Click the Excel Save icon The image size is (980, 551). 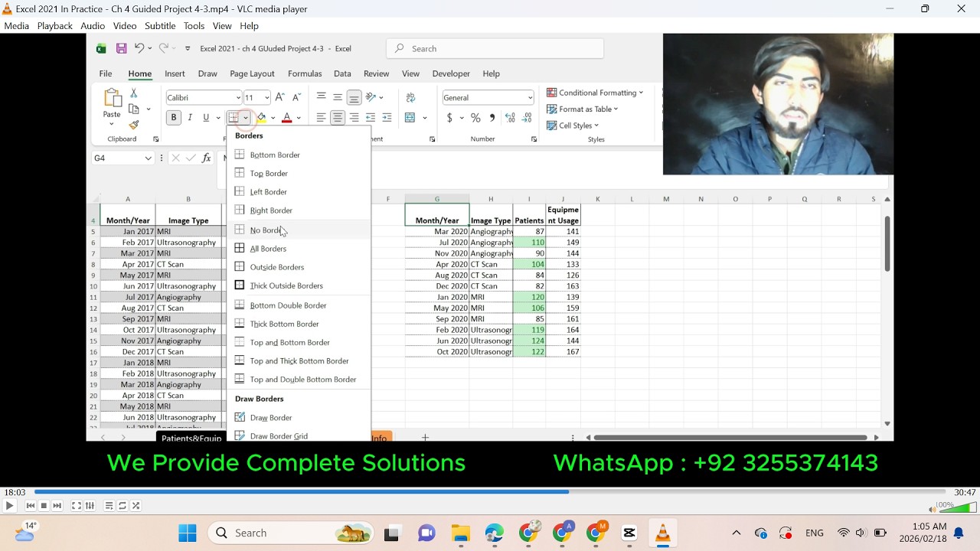click(x=121, y=48)
